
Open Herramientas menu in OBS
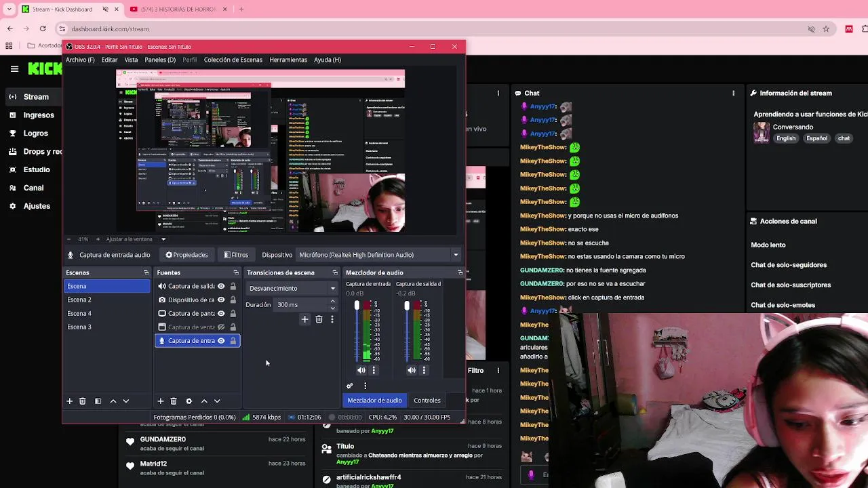[x=288, y=60]
